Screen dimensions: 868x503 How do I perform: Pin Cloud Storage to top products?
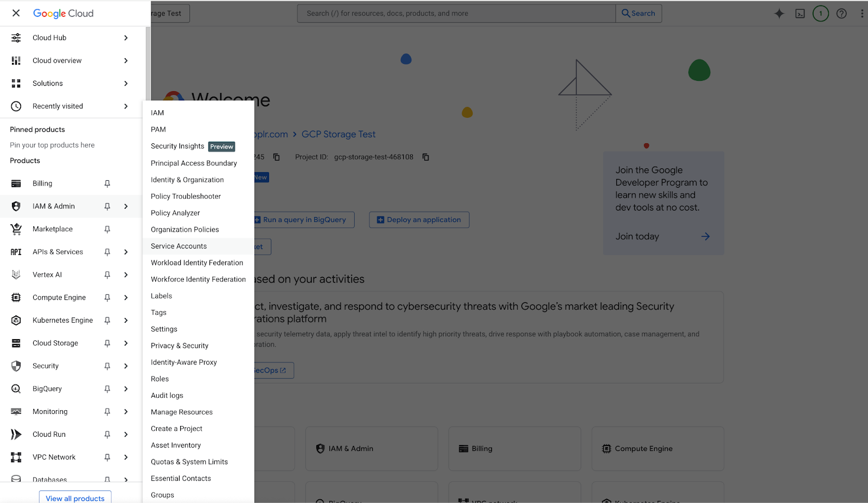107,343
